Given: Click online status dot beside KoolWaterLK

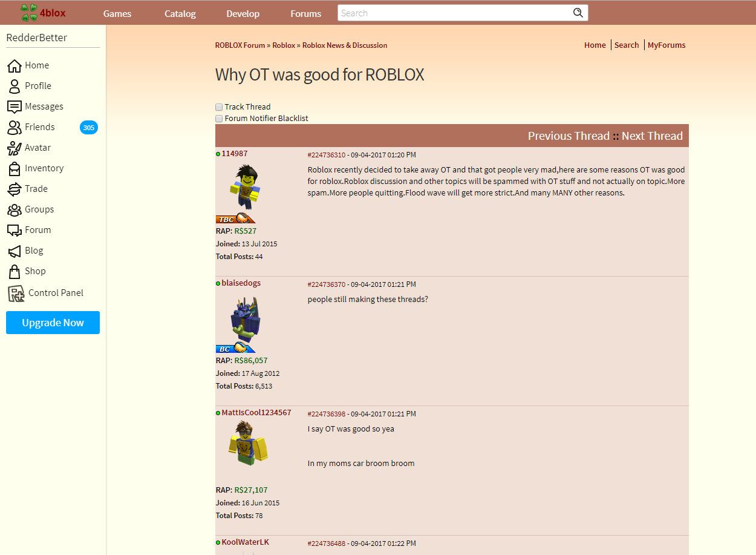Looking at the screenshot, I should pos(218,542).
